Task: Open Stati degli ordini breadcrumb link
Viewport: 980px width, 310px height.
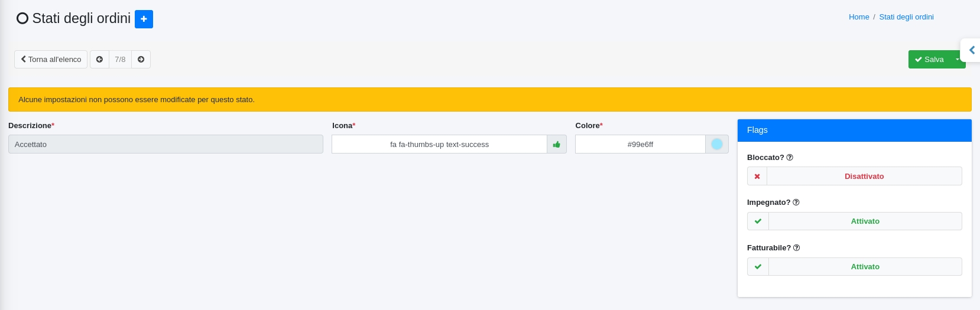Action: click(x=906, y=17)
